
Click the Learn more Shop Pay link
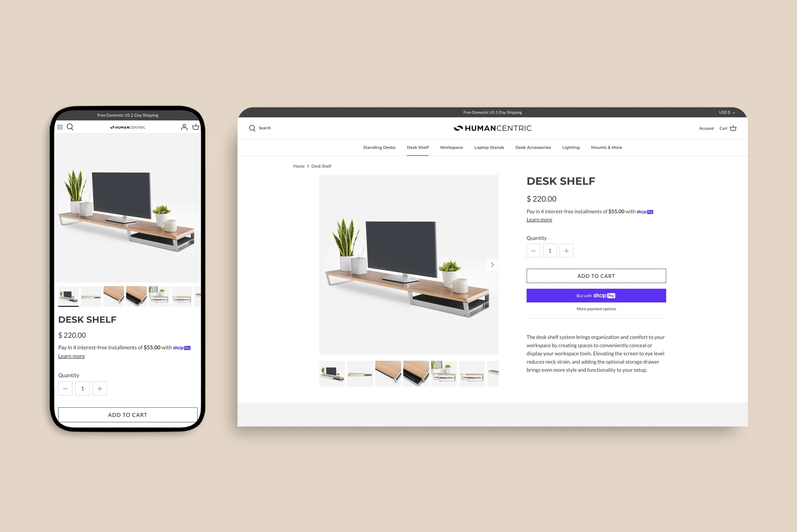click(539, 220)
